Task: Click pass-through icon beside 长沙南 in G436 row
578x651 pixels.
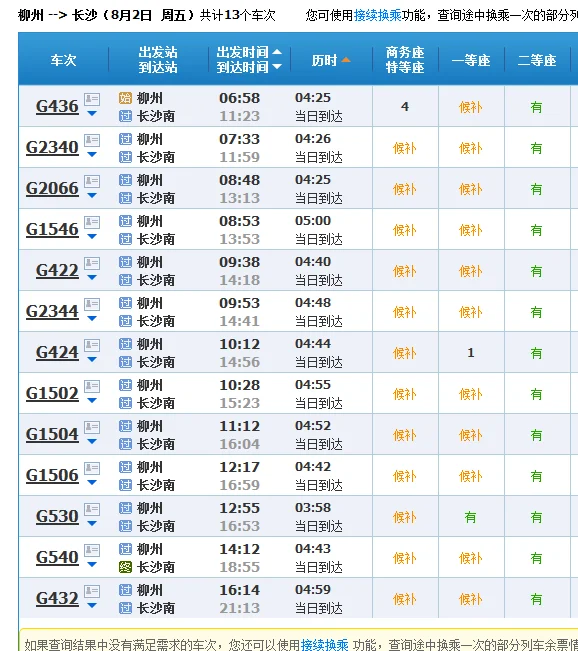Action: click(125, 116)
